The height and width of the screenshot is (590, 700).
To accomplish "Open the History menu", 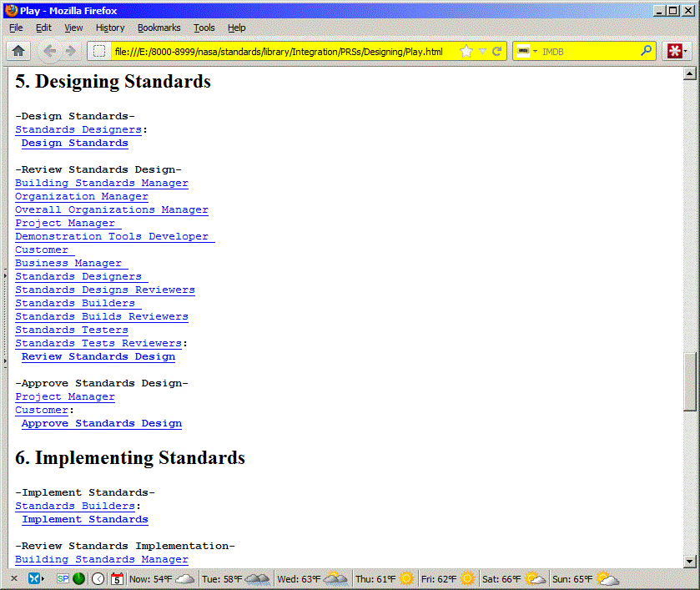I will click(x=110, y=28).
